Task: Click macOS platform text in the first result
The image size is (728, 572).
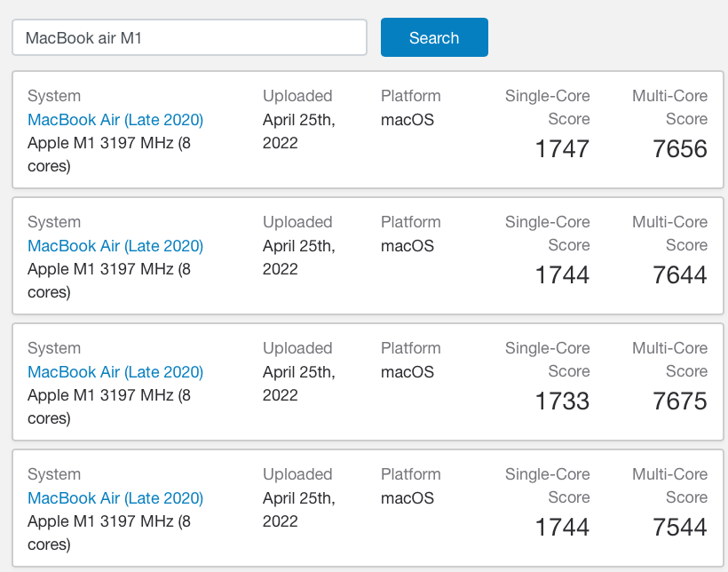Action: click(x=408, y=120)
